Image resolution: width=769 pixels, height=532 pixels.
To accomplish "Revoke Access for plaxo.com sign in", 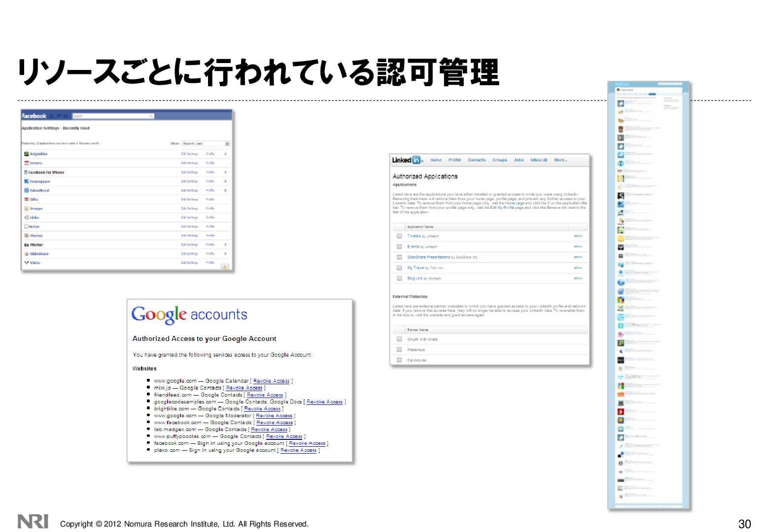I will [x=298, y=450].
